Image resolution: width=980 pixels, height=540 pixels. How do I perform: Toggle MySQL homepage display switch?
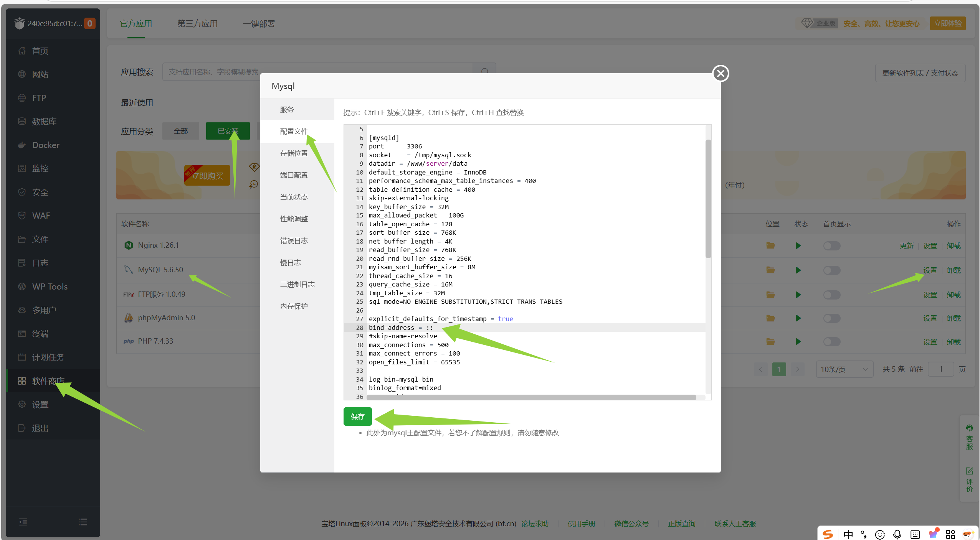pos(831,270)
